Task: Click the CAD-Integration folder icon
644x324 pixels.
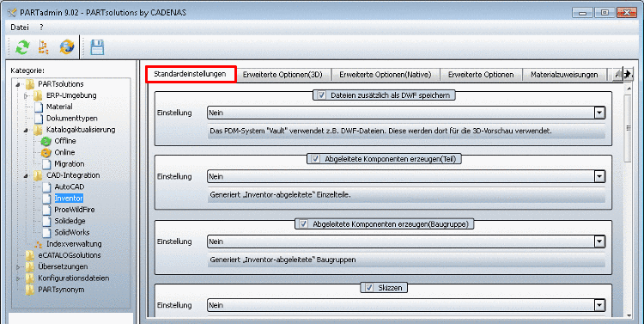Action: [38, 175]
